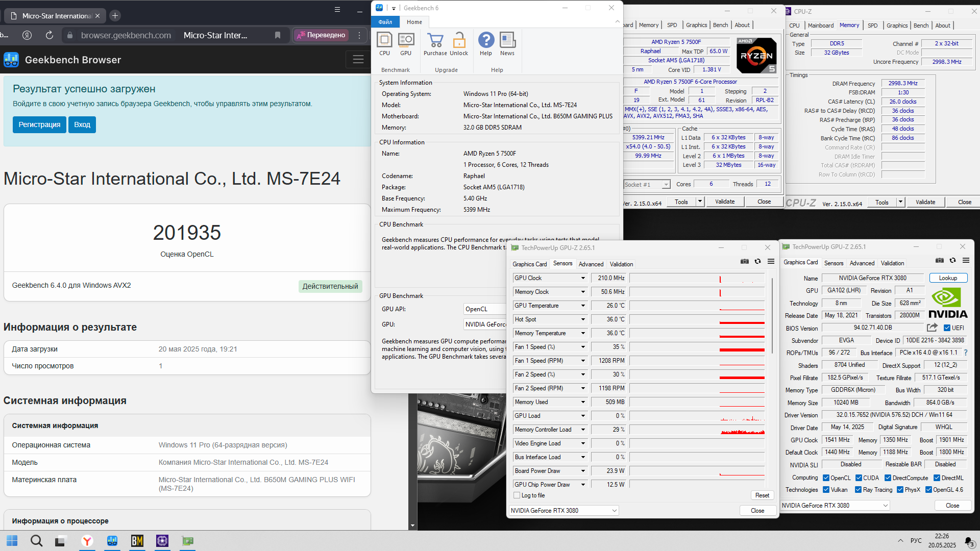Open GPU API OpenCL dropdown in Geekbench

point(485,309)
